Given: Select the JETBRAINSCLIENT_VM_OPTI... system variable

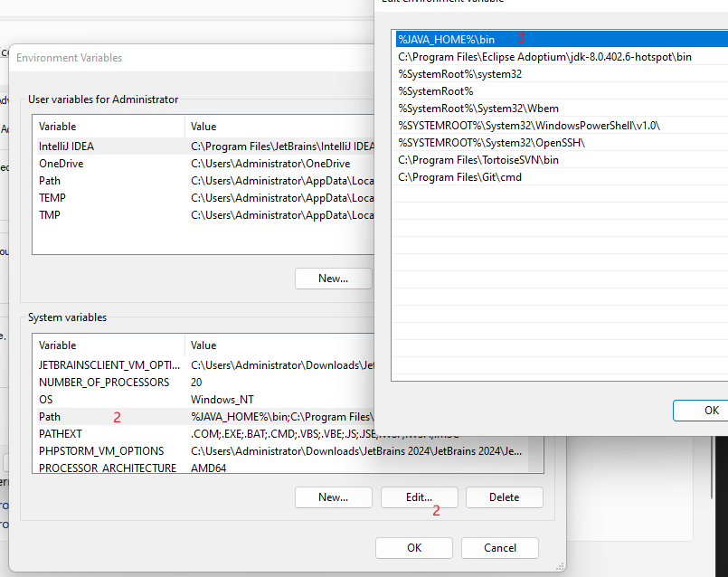Looking at the screenshot, I should pyautogui.click(x=203, y=365).
